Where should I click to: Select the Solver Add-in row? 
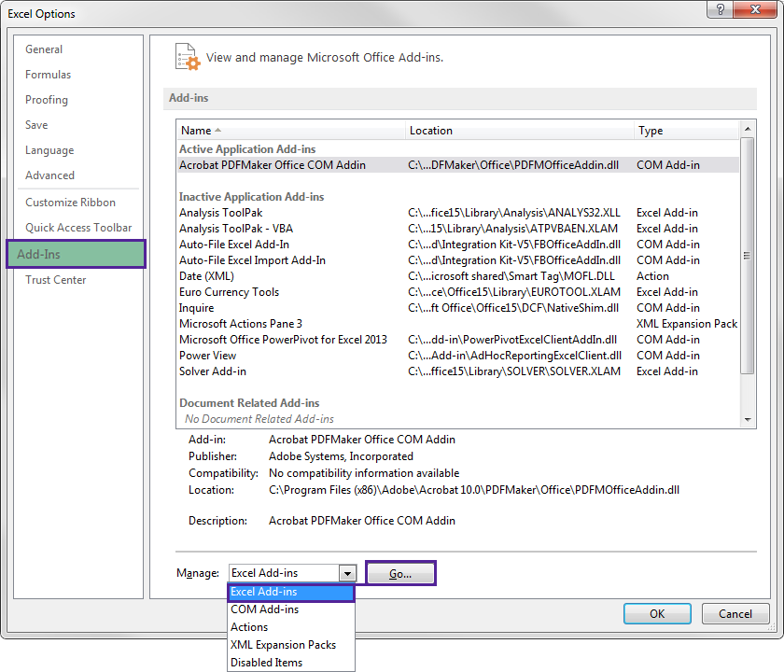pos(458,371)
